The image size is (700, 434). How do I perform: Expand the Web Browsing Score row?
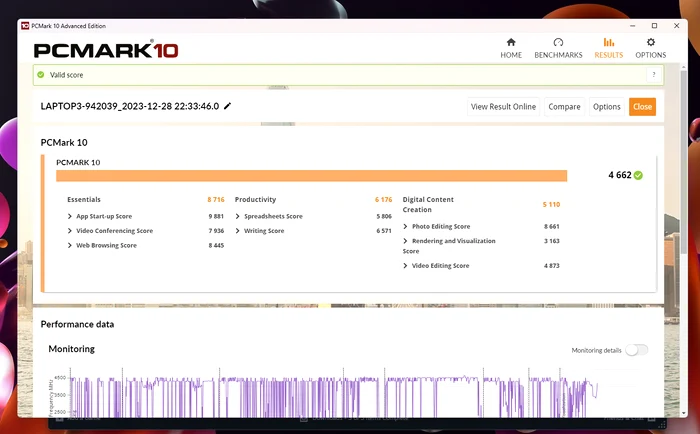tap(70, 245)
